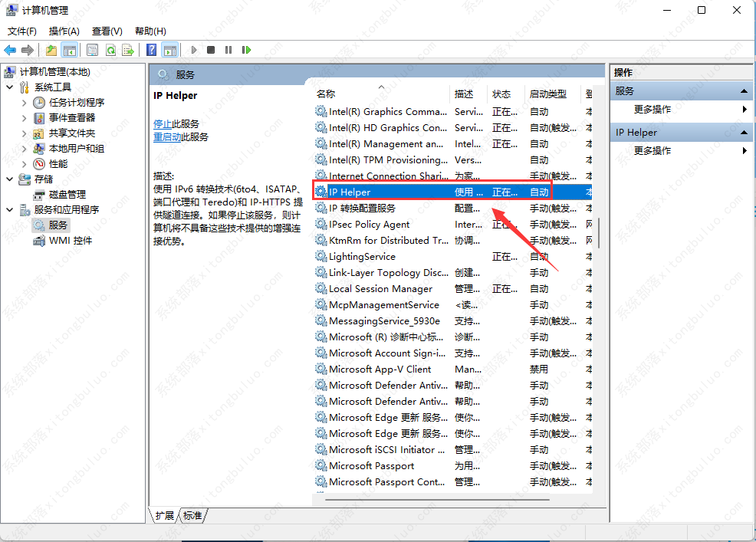Open 更多操作 submenu under IP Helper

tap(682, 151)
